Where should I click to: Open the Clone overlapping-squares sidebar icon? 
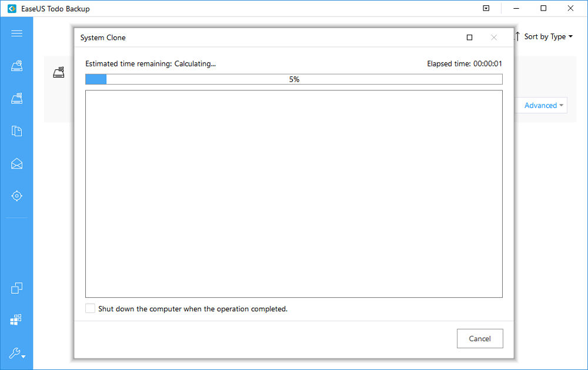(16, 288)
